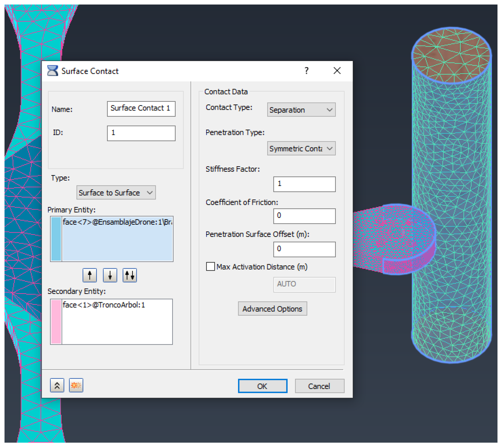Click the orange highlight entities icon

[x=76, y=385]
